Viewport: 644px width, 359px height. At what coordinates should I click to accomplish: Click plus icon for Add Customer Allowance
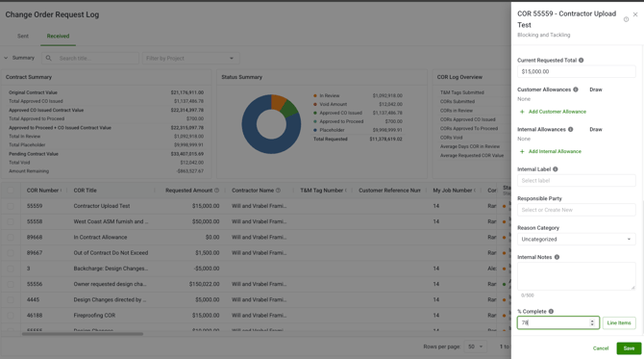point(522,112)
